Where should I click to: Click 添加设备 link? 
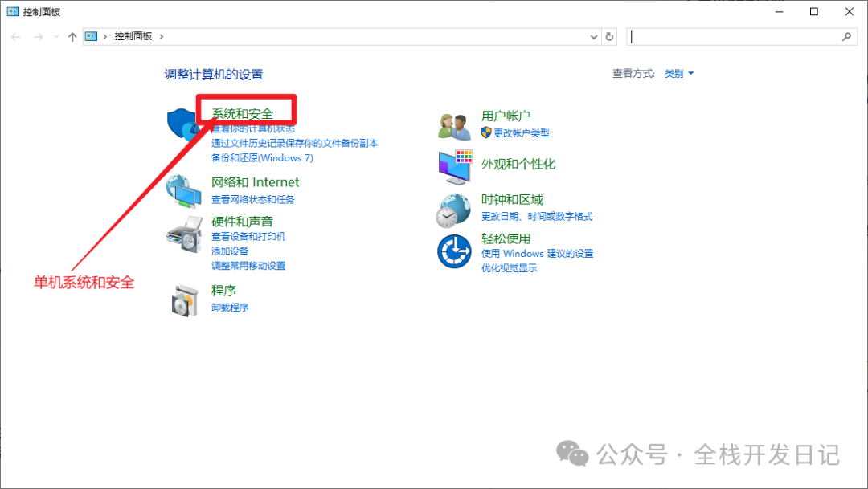[x=230, y=251]
